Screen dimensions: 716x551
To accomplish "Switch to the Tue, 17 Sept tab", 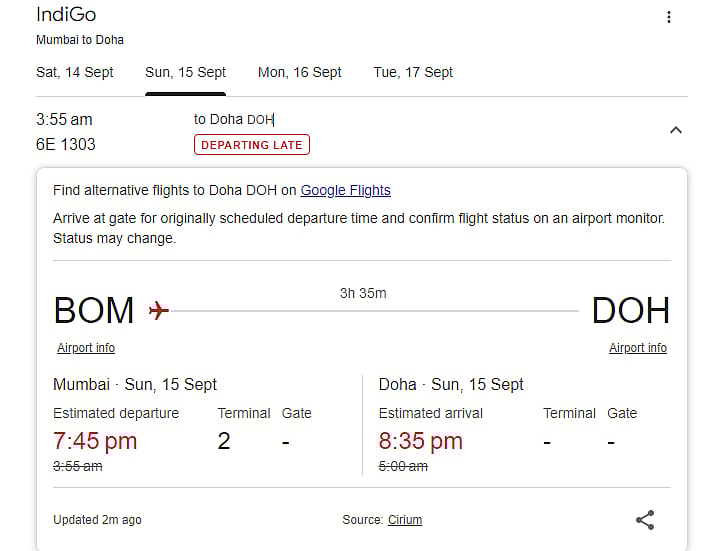I will pos(413,72).
